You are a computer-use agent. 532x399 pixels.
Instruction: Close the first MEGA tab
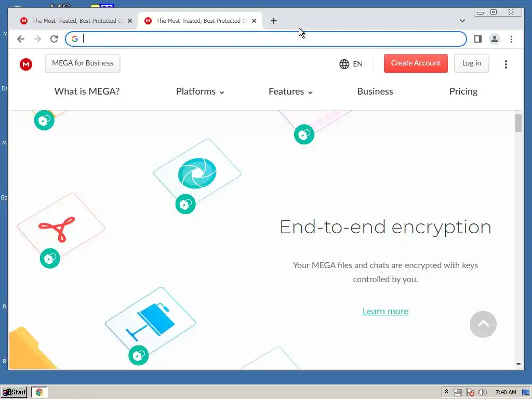tap(129, 21)
